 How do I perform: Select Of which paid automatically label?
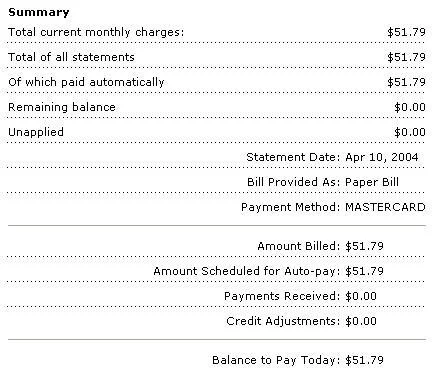click(86, 82)
